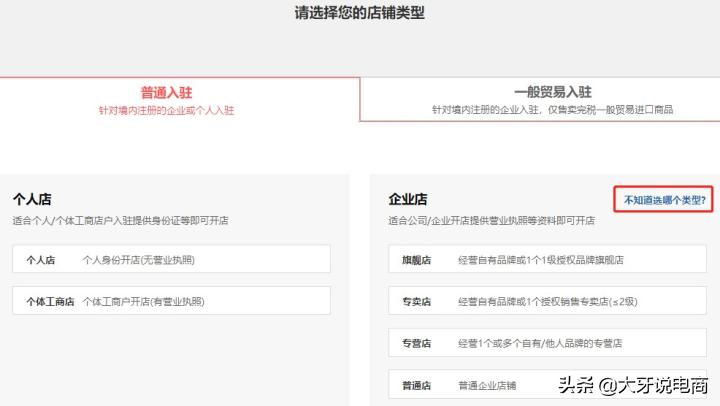Choose the 个体工商店 store option

click(x=171, y=301)
